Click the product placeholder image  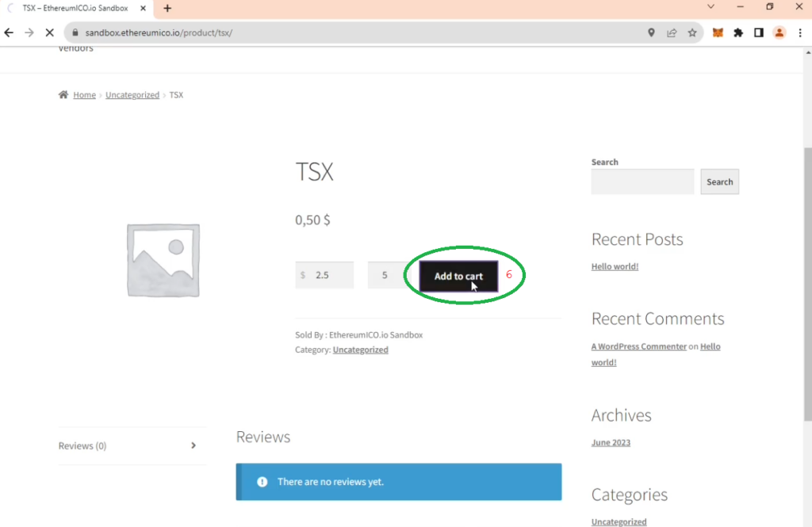pyautogui.click(x=163, y=260)
